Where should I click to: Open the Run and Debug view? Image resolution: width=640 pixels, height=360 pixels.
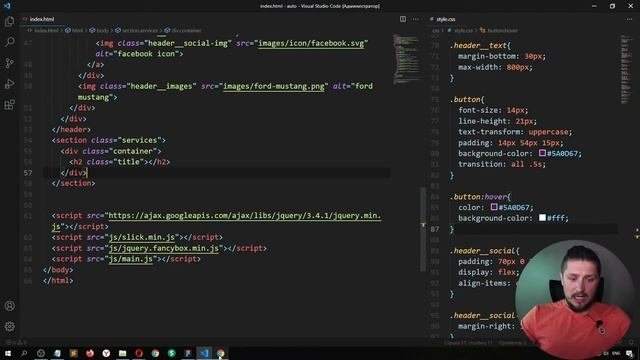point(9,84)
